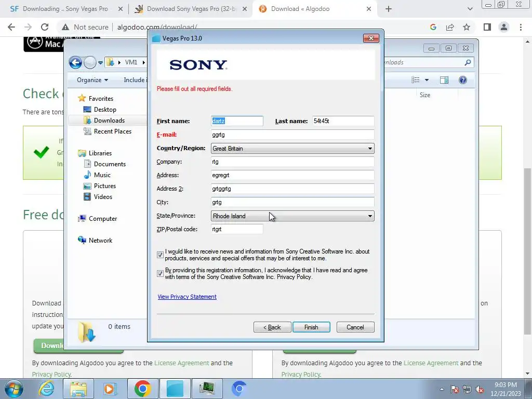This screenshot has height=399, width=532.
Task: Click the Chrome back arrow
Action: pyautogui.click(x=11, y=27)
